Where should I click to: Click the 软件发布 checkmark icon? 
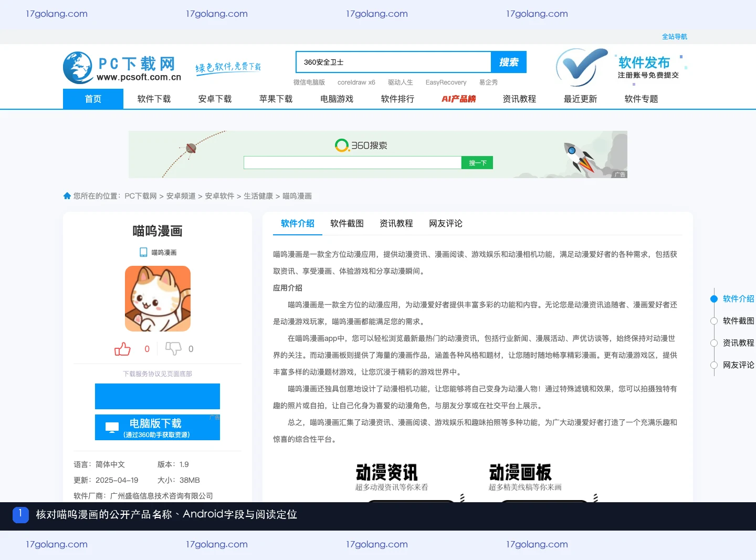[582, 67]
